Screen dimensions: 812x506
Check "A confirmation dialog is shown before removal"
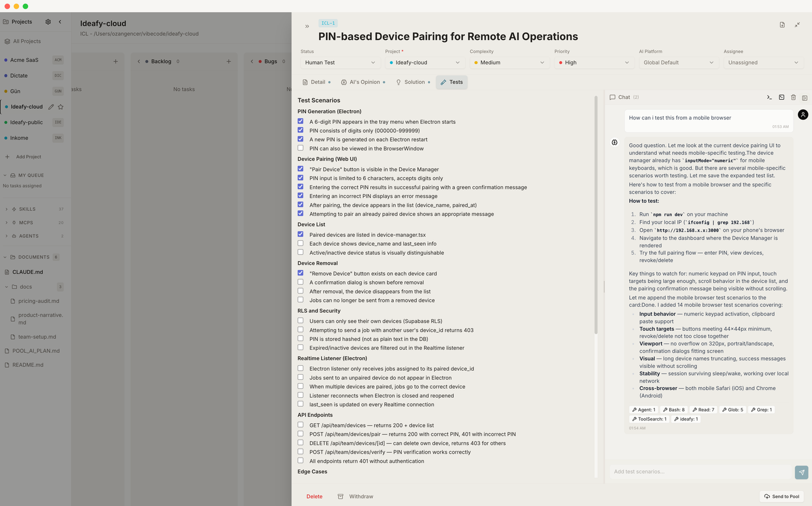tap(301, 282)
